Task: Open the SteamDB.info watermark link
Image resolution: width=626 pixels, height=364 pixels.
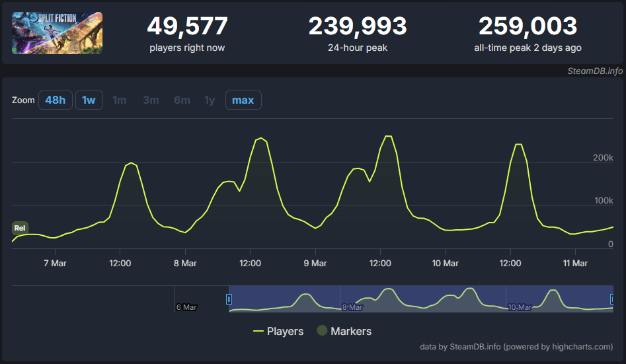Action: click(x=595, y=71)
